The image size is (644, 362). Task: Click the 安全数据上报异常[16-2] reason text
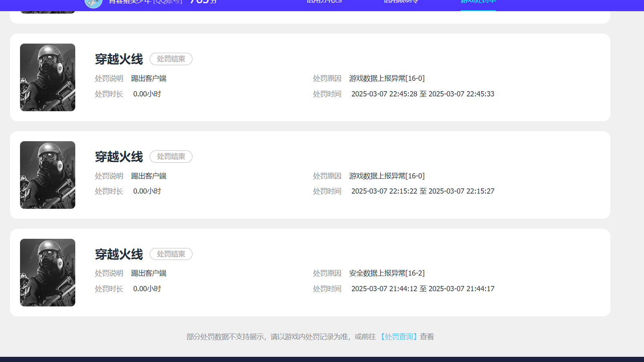point(387,273)
